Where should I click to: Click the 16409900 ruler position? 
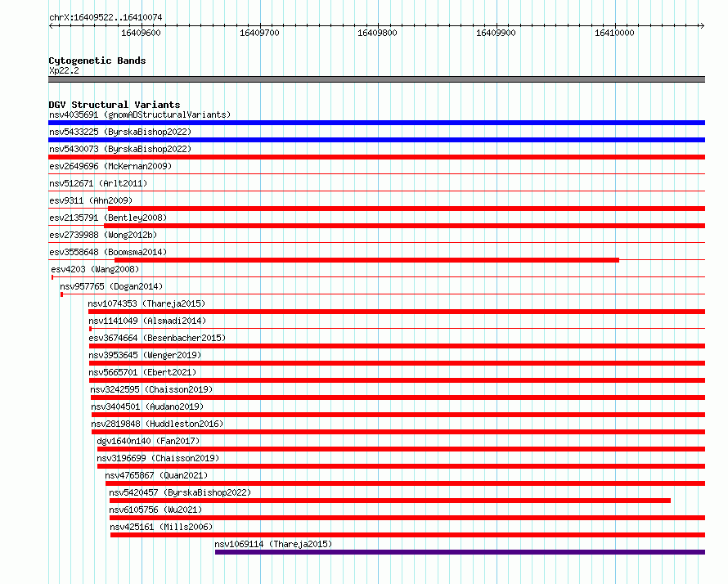[x=496, y=33]
